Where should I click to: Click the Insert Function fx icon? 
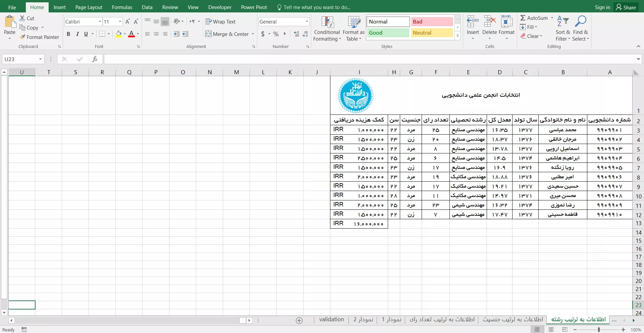(x=95, y=59)
